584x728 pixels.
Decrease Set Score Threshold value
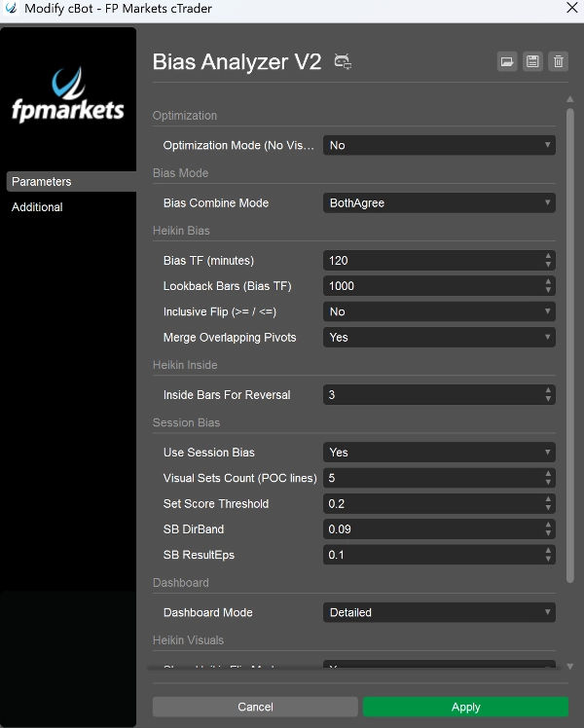click(548, 507)
